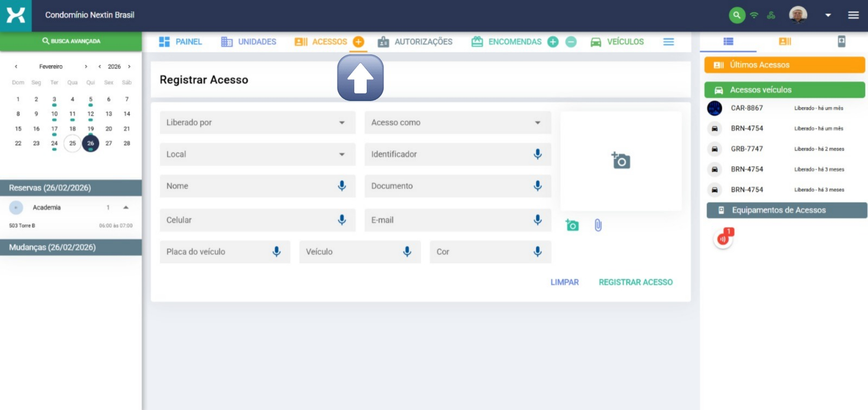This screenshot has height=410, width=868.
Task: Click the green plus icon beside Encomendas
Action: tap(553, 42)
